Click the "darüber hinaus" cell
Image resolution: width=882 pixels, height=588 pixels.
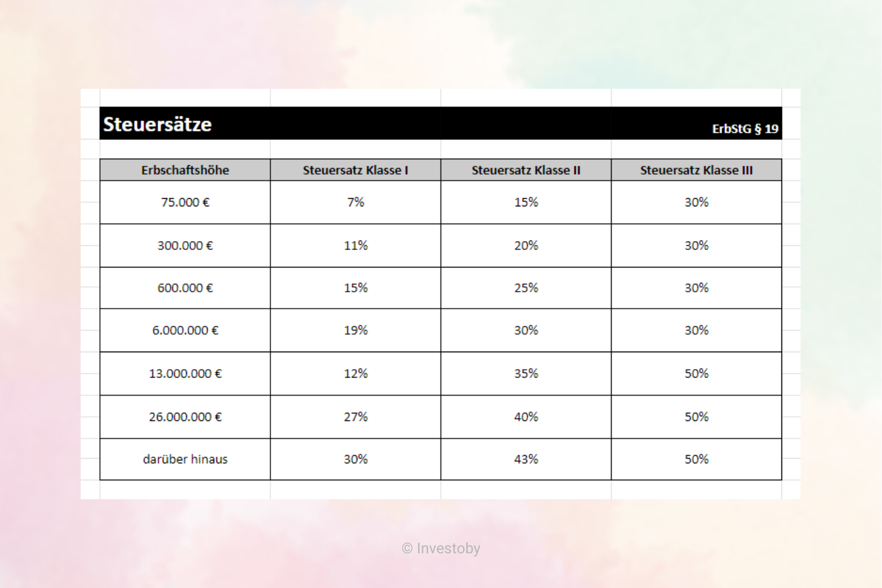tap(185, 459)
